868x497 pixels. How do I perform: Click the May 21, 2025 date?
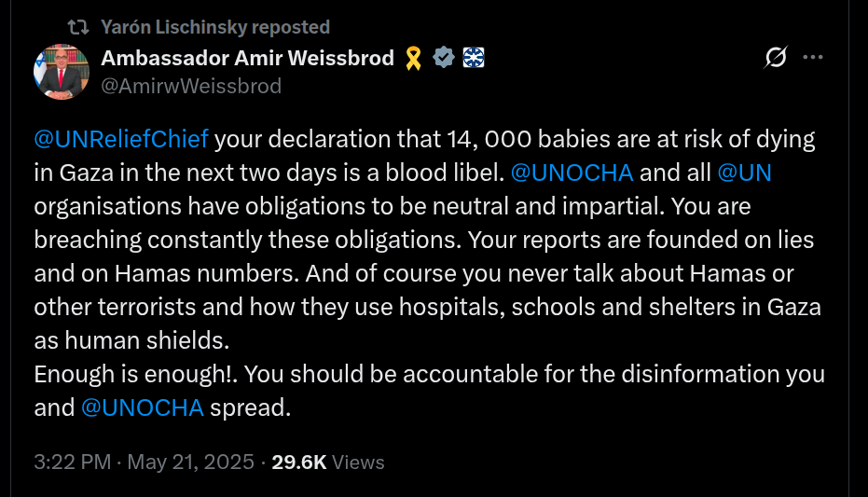pos(190,462)
